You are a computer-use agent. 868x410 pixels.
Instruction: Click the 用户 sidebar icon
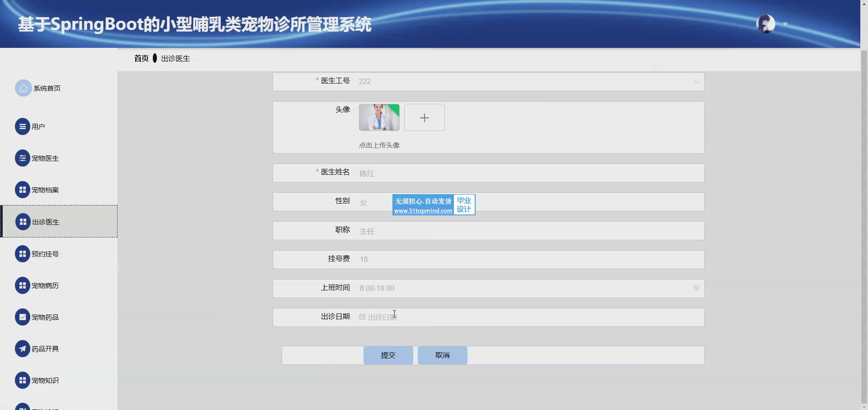pos(23,126)
